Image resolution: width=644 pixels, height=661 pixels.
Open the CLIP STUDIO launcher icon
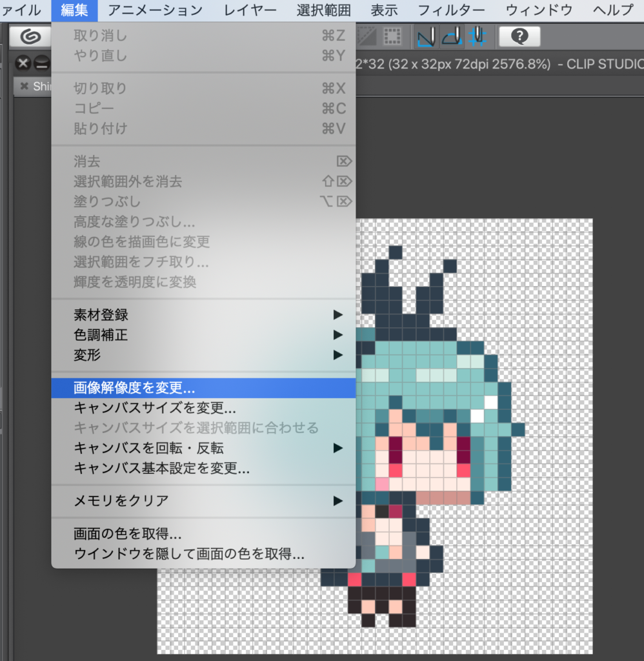(x=30, y=37)
